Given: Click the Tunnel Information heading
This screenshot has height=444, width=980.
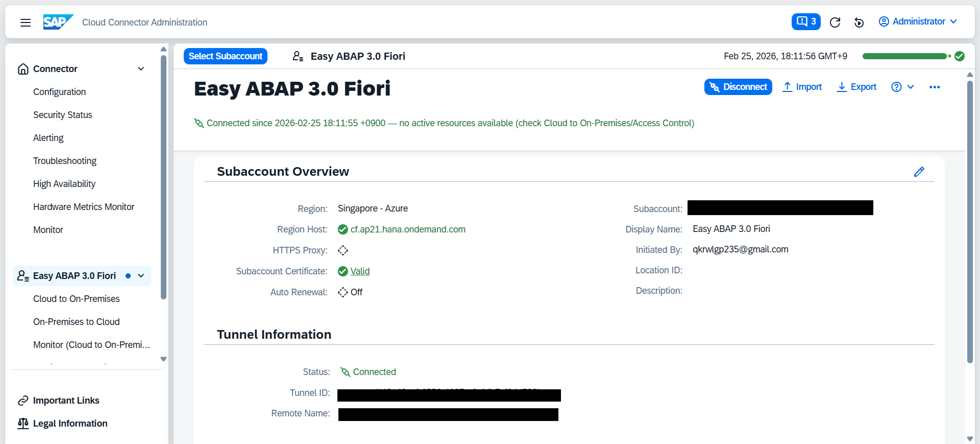Looking at the screenshot, I should 274,335.
